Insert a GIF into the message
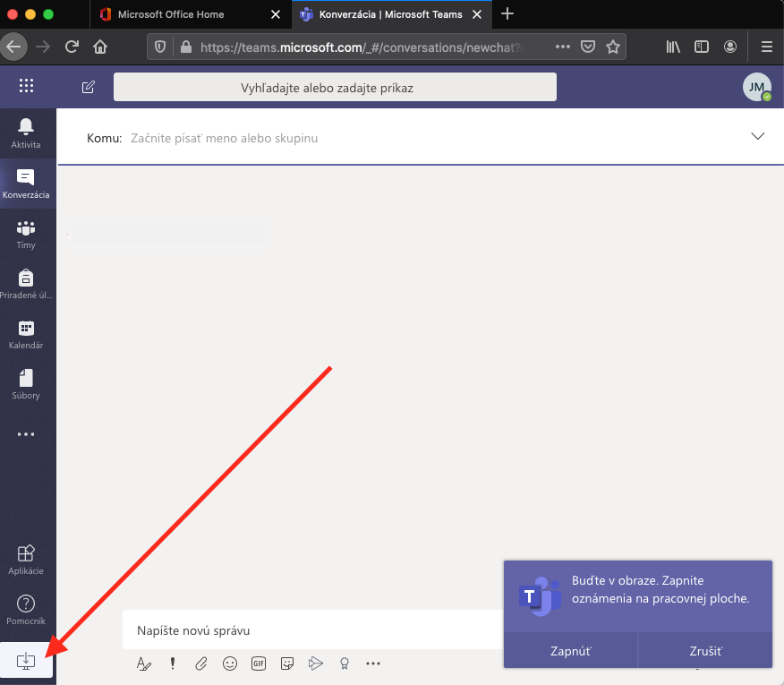784x685 pixels. click(259, 664)
